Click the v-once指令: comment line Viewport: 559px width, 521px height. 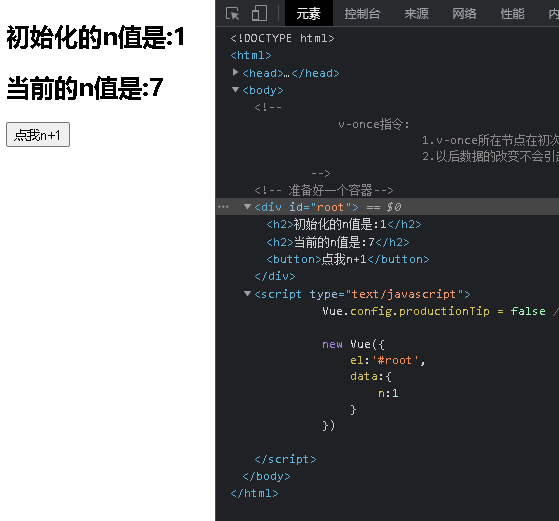click(x=374, y=124)
